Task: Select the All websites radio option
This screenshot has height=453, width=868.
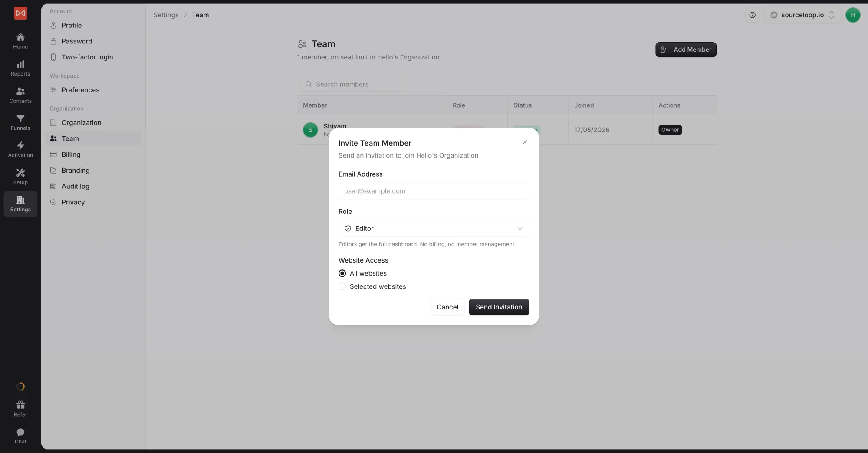Action: tap(342, 273)
